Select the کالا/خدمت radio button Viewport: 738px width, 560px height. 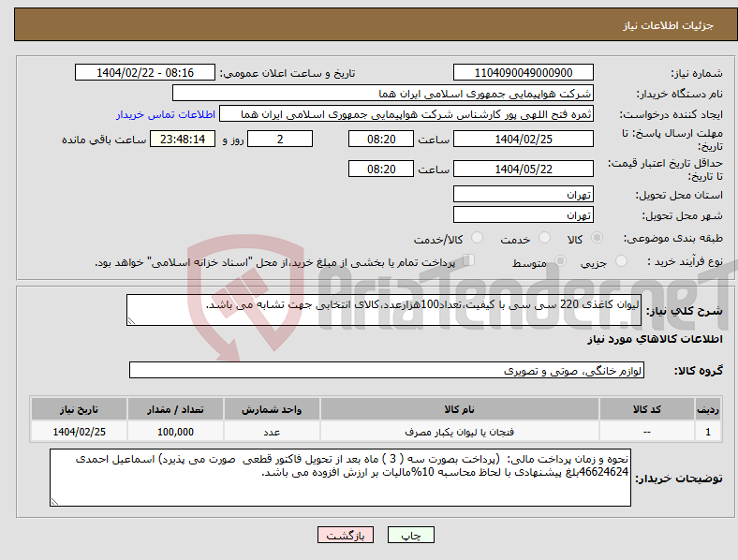478,238
